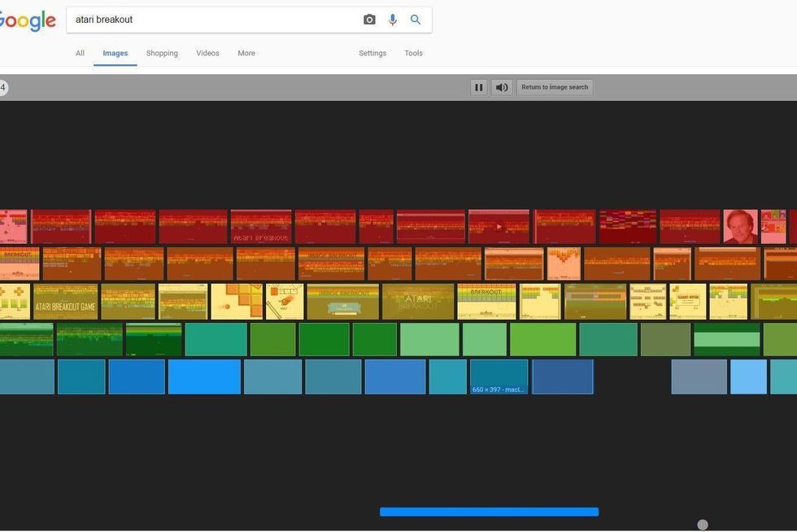797x532 pixels.
Task: Click the yellow 'ATARI BREAKOUT GAME' brick
Action: [x=66, y=302]
